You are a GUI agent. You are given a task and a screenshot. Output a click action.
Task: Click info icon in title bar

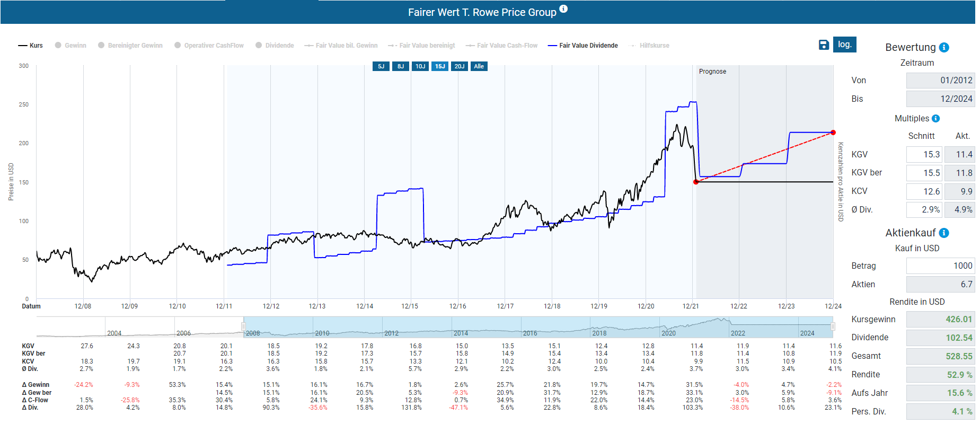563,9
